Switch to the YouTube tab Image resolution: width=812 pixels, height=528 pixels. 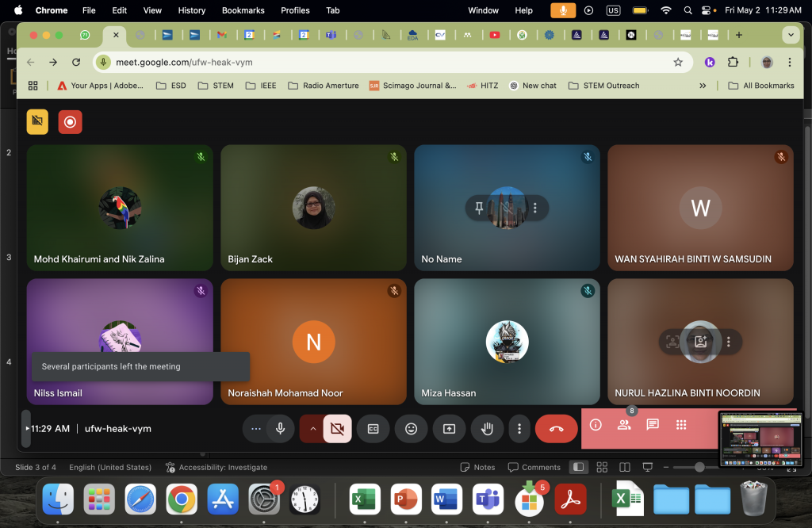[x=495, y=35]
